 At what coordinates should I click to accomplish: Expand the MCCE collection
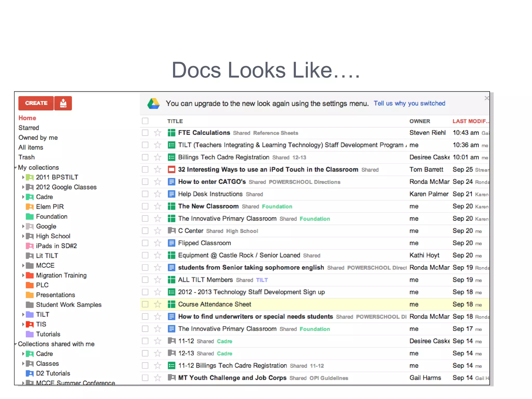pyautogui.click(x=23, y=265)
